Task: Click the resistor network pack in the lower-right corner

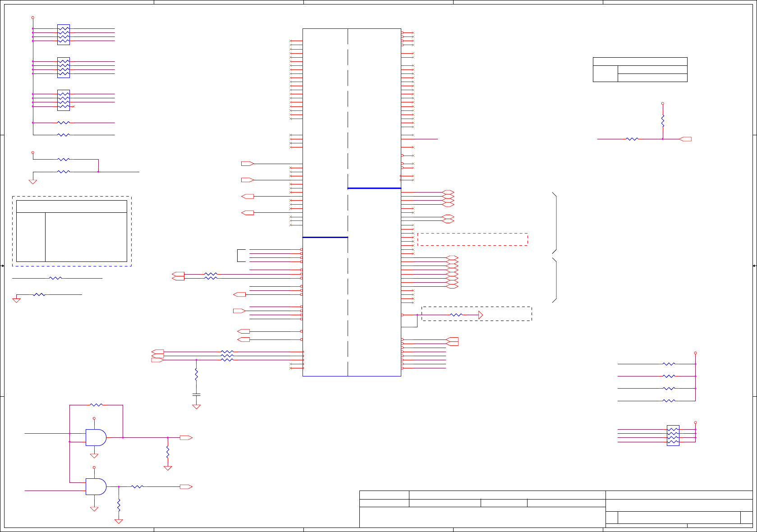Action: point(673,436)
